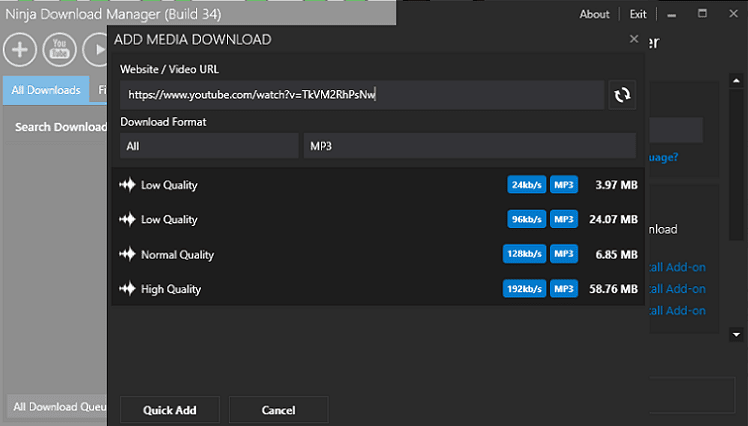Click MP3 badge in the 58.76 MB row

click(564, 289)
